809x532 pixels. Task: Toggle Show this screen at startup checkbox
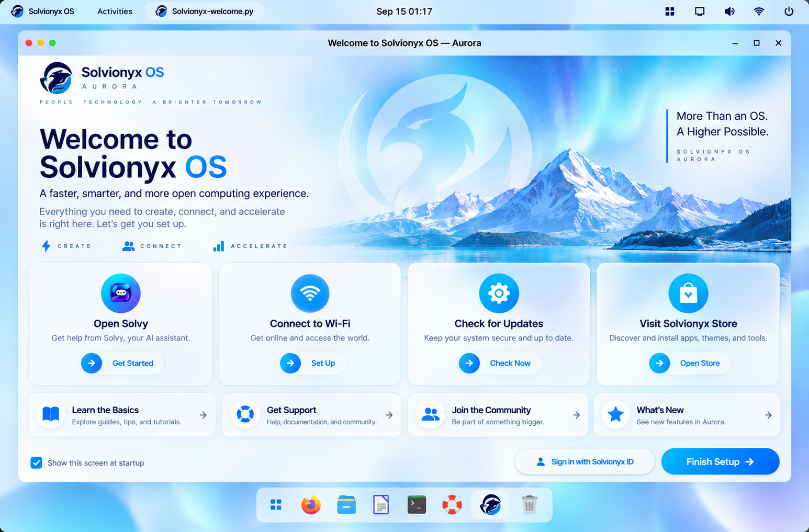[x=36, y=463]
